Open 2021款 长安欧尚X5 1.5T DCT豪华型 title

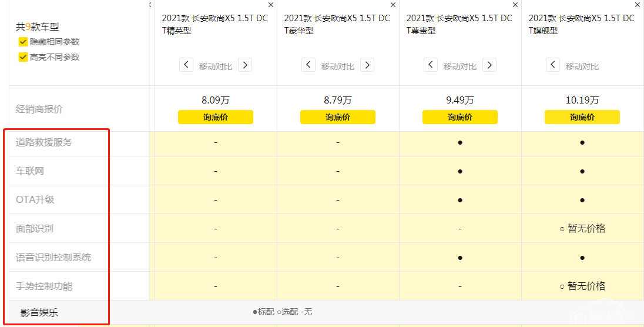click(337, 24)
